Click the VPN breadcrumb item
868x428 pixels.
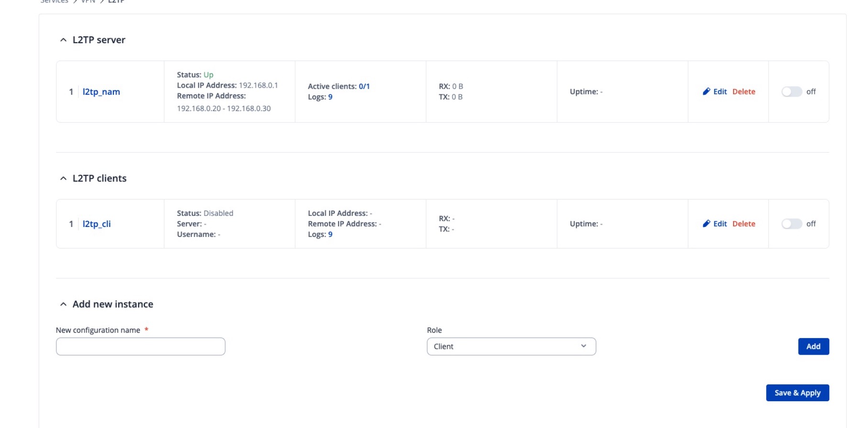(x=88, y=1)
